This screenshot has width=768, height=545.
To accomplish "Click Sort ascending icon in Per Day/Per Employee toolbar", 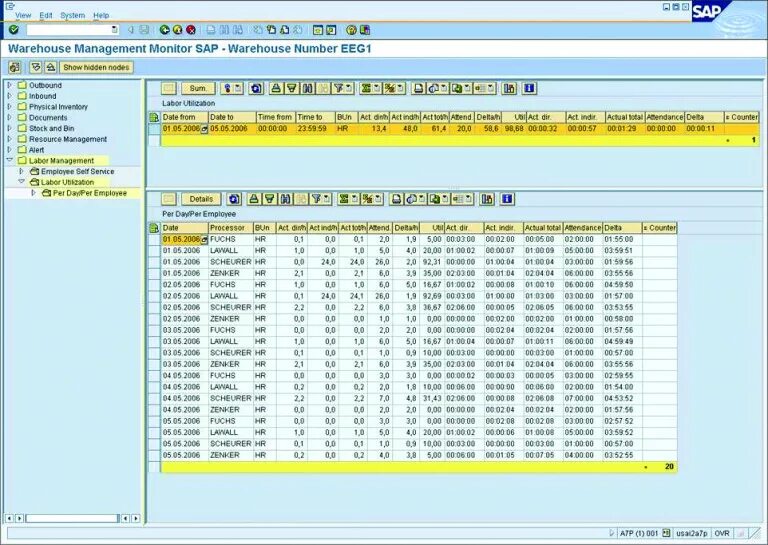I will point(254,199).
